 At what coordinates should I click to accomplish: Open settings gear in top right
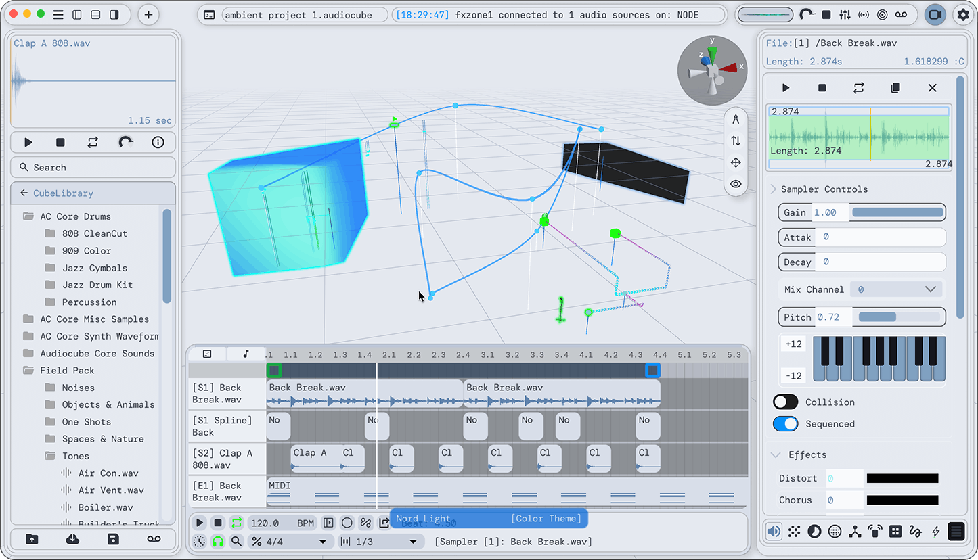[x=962, y=14]
